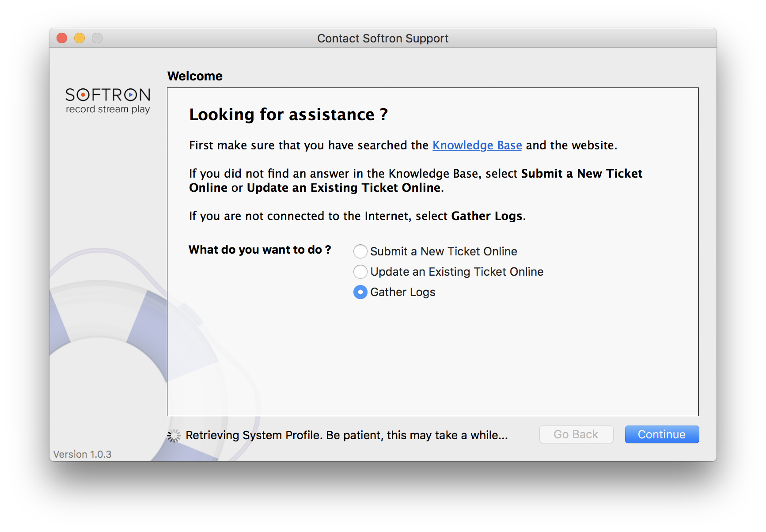Click the Continue button

[x=662, y=434]
